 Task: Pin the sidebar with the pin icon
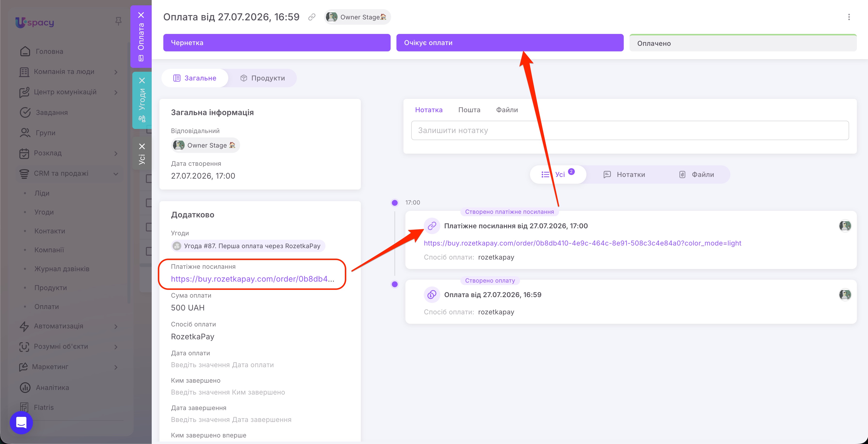118,22
